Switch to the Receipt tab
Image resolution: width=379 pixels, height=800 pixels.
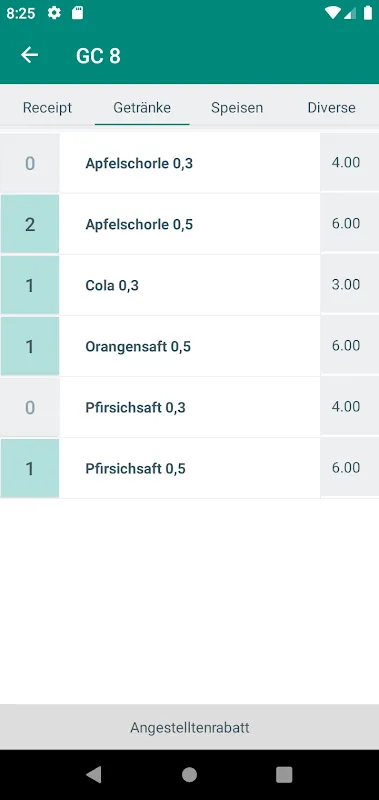tap(47, 108)
